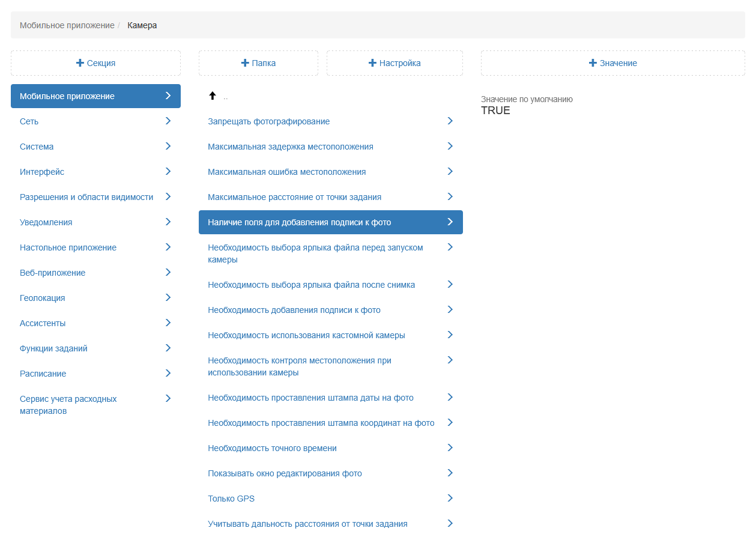Click chevron beside Расписание section
Viewport: 756px width, 543px height.
pyautogui.click(x=168, y=373)
